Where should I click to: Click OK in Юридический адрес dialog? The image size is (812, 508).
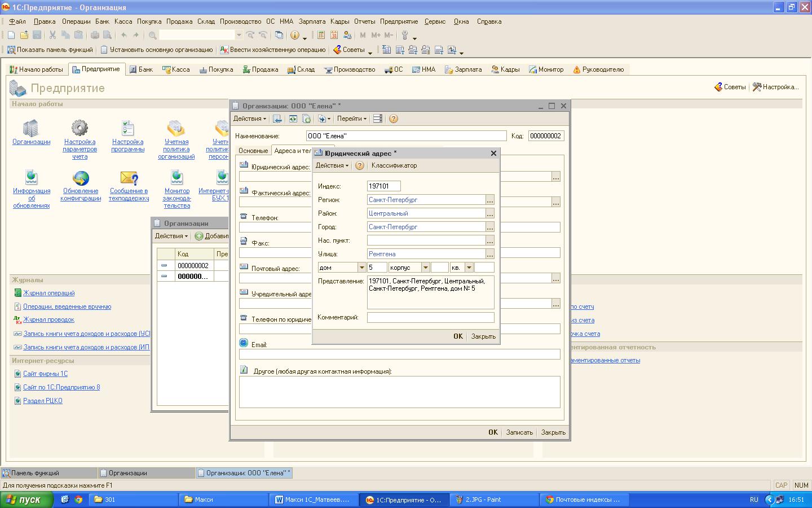pos(458,336)
